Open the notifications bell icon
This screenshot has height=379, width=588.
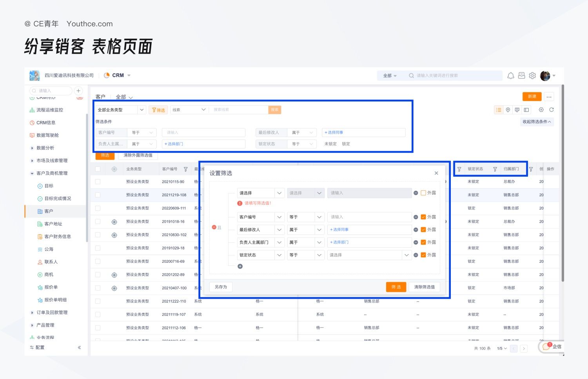(x=511, y=76)
